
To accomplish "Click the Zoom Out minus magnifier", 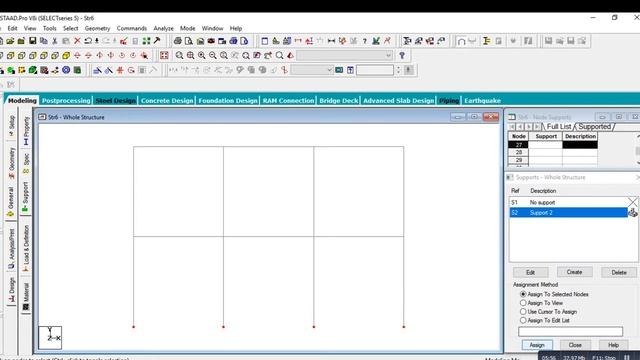I will tap(213, 55).
